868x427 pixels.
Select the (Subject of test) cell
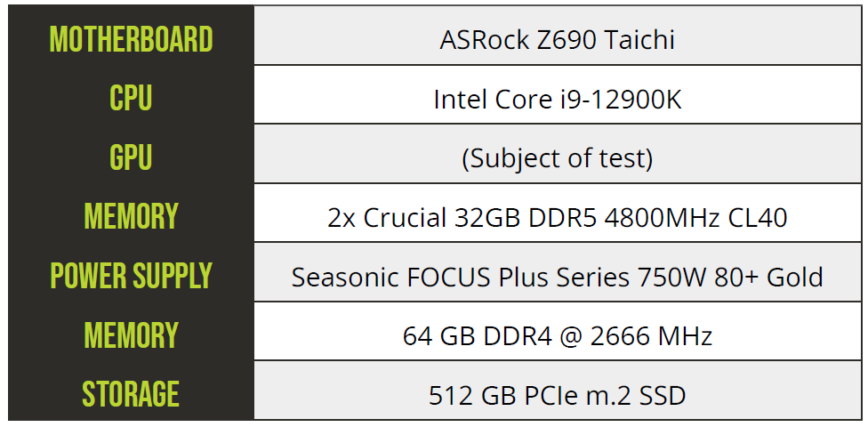[558, 153]
